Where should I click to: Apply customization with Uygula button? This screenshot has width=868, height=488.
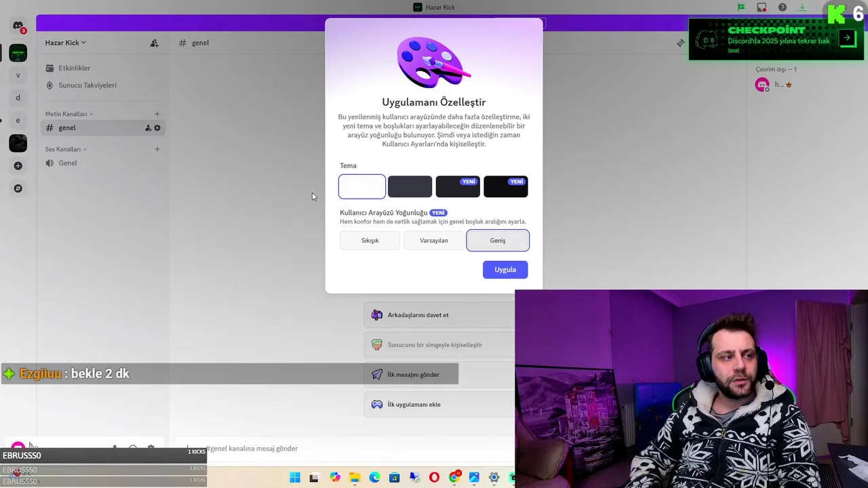pyautogui.click(x=505, y=270)
